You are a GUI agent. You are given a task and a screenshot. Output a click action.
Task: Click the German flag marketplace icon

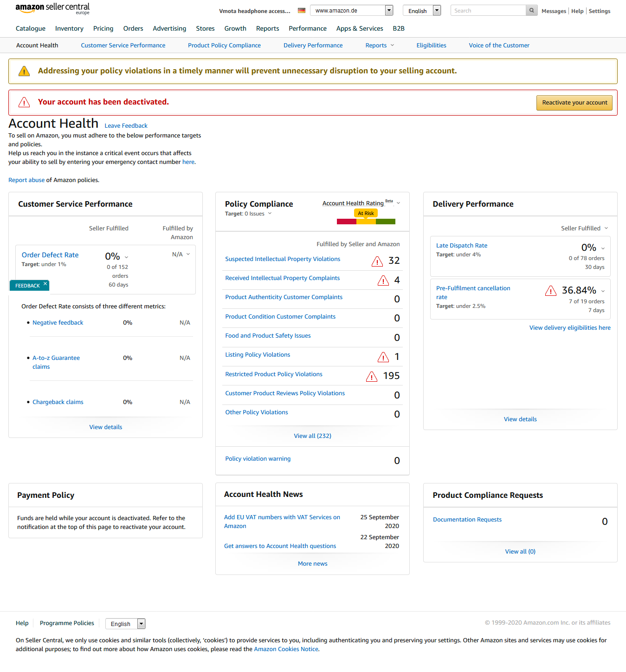[x=302, y=11]
